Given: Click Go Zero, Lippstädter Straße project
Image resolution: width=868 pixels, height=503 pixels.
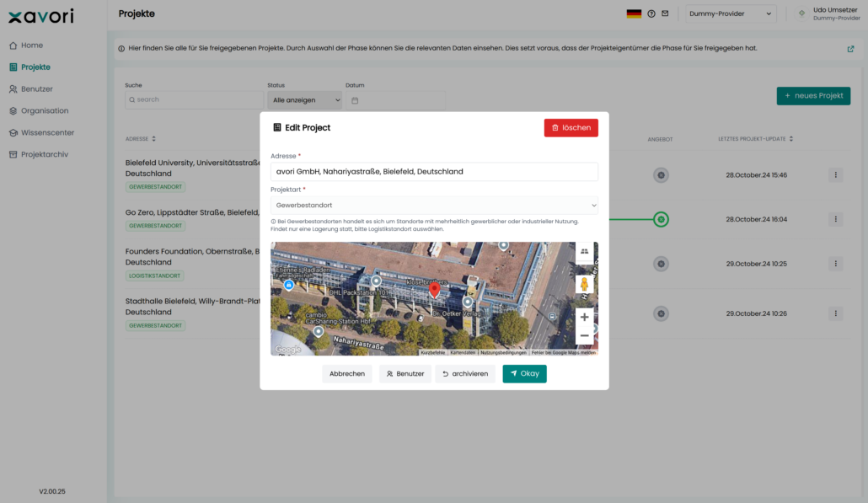Looking at the screenshot, I should (x=192, y=212).
